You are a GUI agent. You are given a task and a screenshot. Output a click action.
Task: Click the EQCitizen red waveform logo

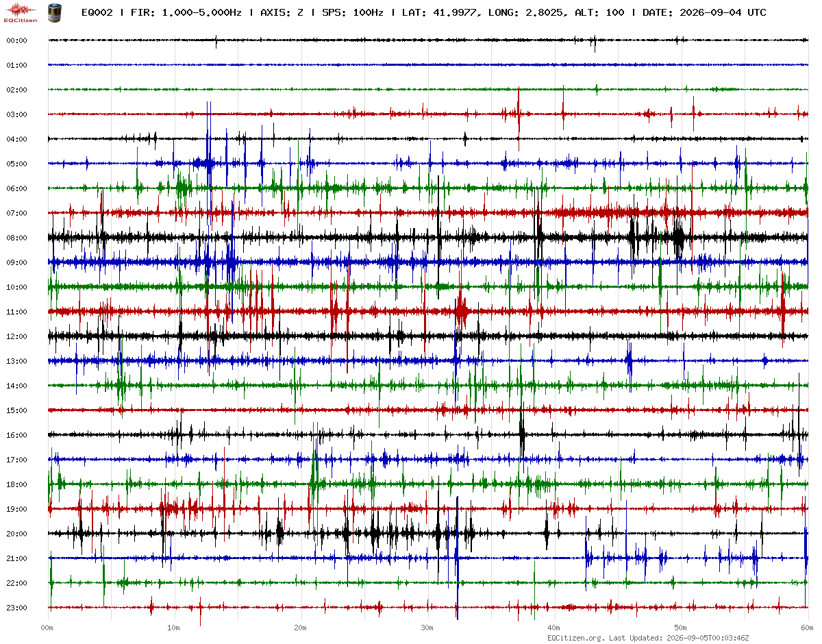[x=21, y=12]
